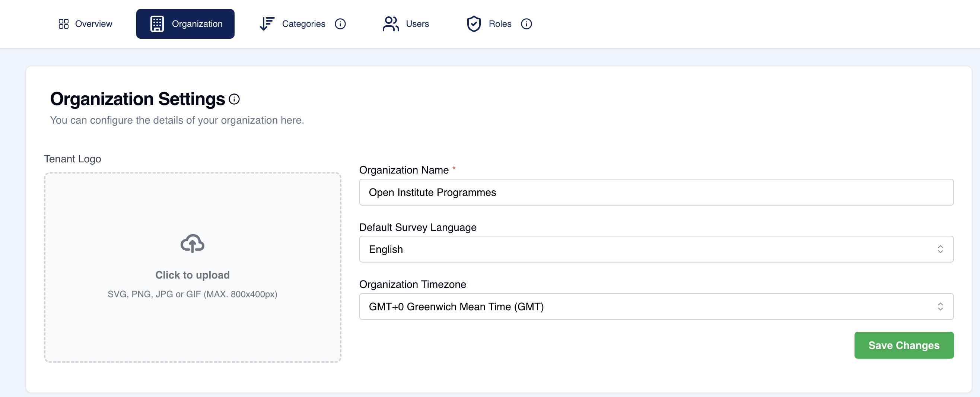
Task: Click the Overview grid icon
Action: click(64, 24)
